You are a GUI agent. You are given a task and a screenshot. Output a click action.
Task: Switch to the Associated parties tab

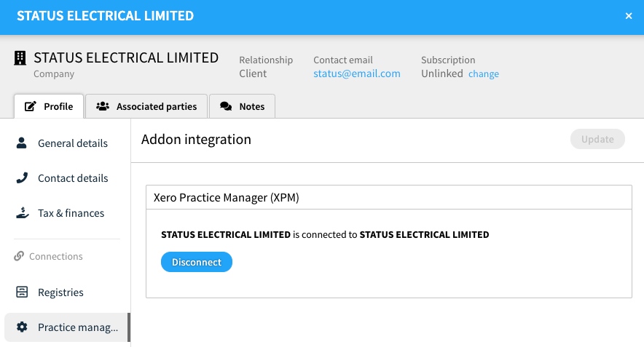pyautogui.click(x=146, y=106)
